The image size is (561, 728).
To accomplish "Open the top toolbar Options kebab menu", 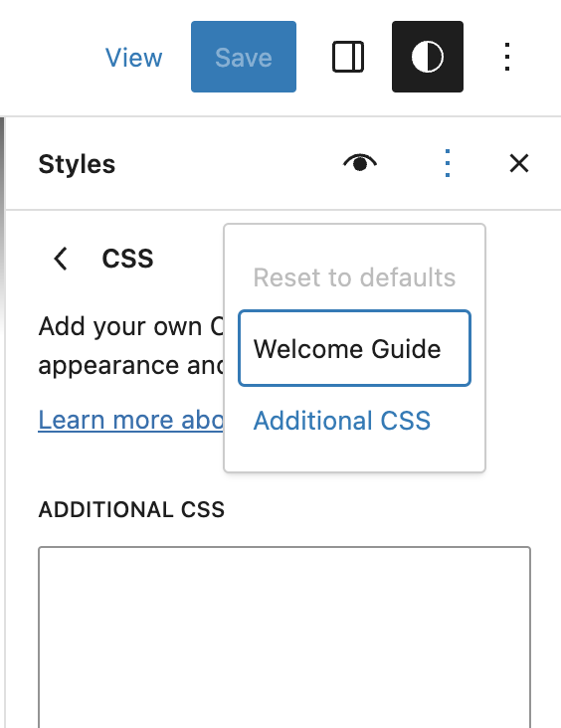I will pyautogui.click(x=506, y=57).
